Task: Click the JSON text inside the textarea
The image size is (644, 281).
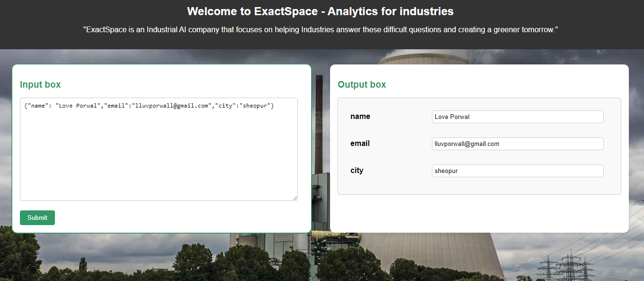Action: coord(147,105)
